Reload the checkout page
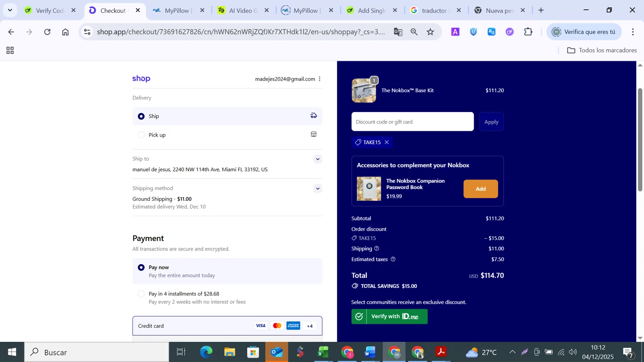This screenshot has height=362, width=644. tap(48, 32)
